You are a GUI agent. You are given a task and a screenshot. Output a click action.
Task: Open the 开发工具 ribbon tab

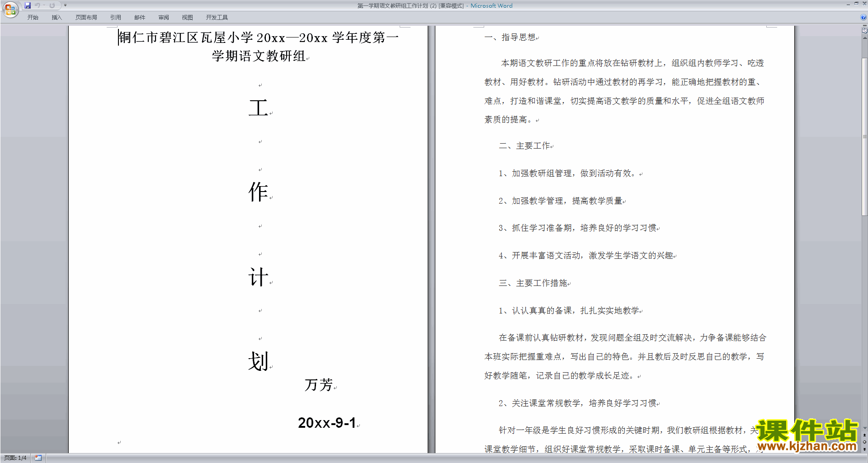[x=217, y=18]
